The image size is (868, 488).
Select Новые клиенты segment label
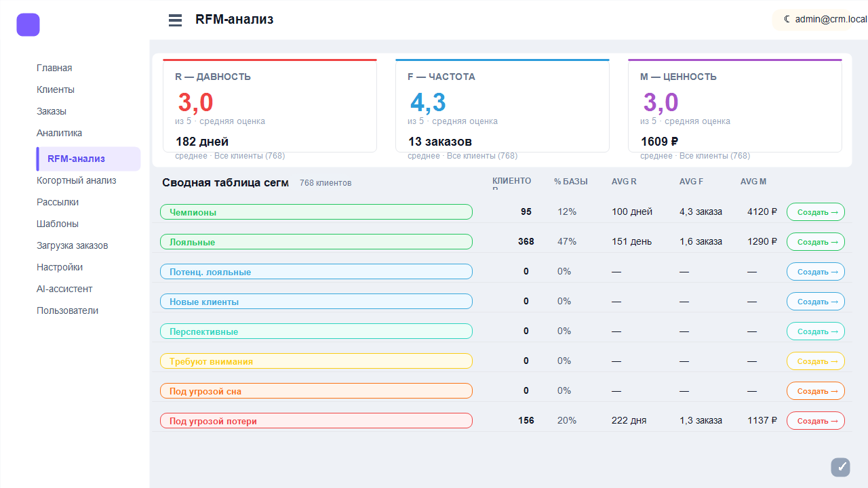[316, 302]
